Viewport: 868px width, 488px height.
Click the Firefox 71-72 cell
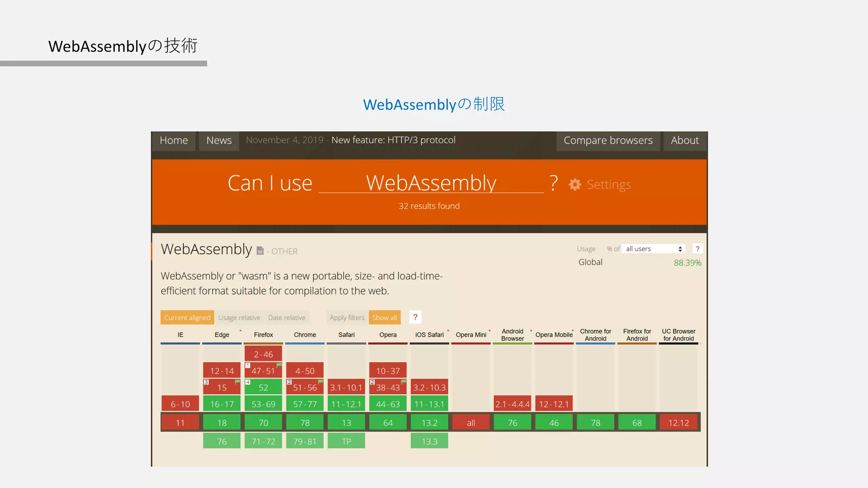263,441
